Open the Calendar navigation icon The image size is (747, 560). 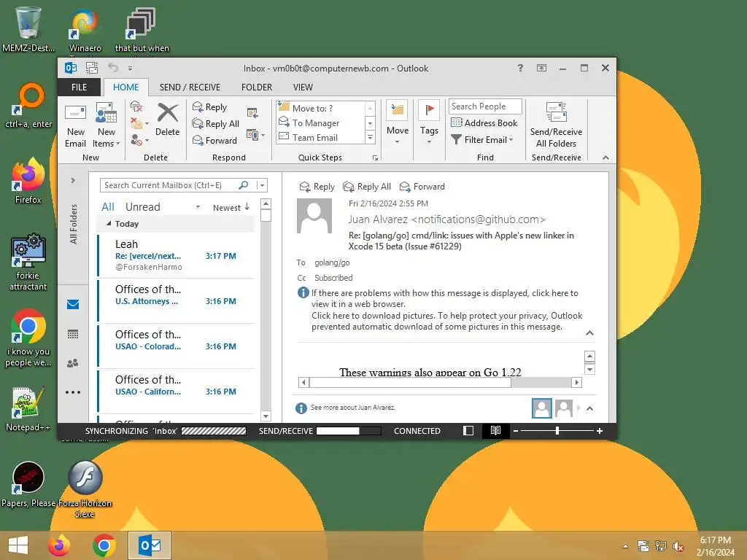[x=73, y=334]
